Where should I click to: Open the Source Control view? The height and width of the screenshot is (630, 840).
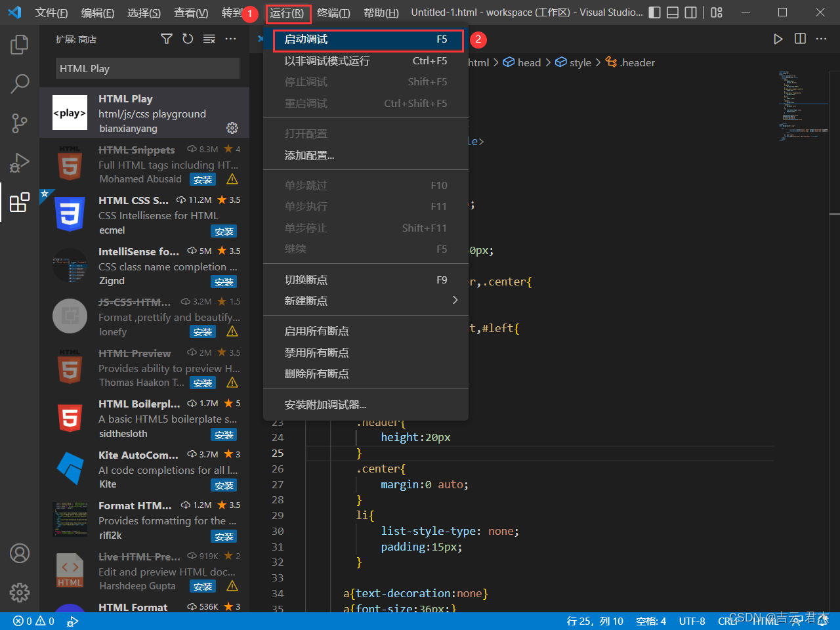pyautogui.click(x=19, y=123)
